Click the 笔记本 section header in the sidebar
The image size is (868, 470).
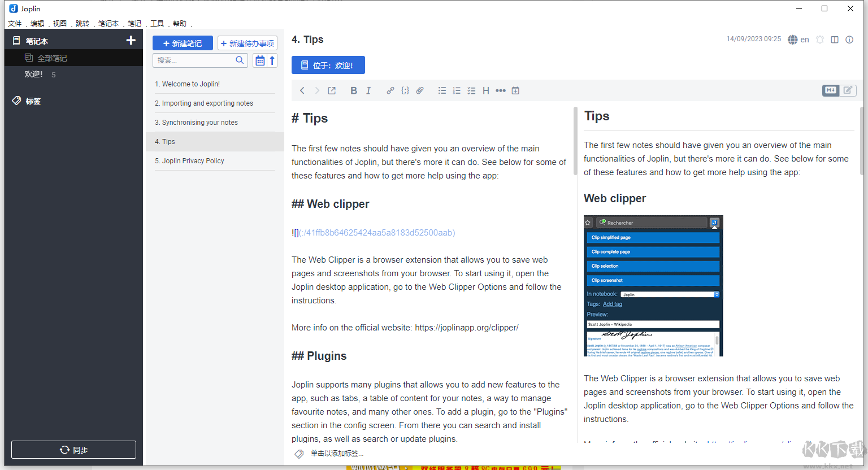(37, 41)
